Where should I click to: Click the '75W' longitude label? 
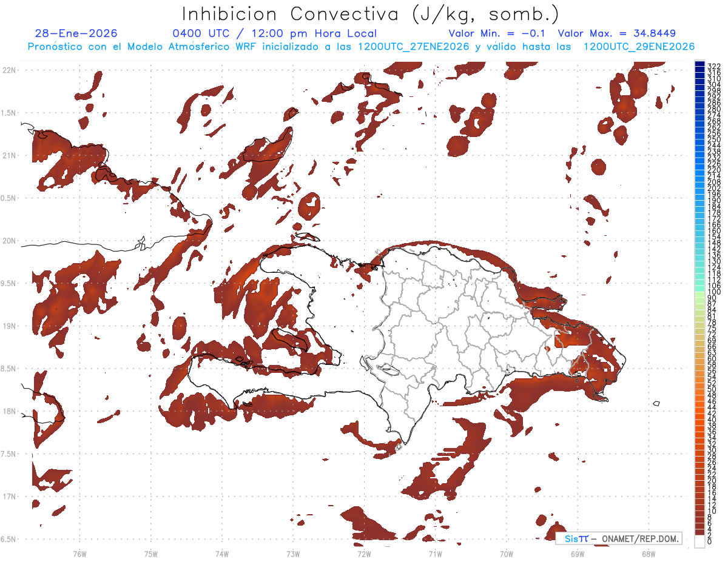150,554
